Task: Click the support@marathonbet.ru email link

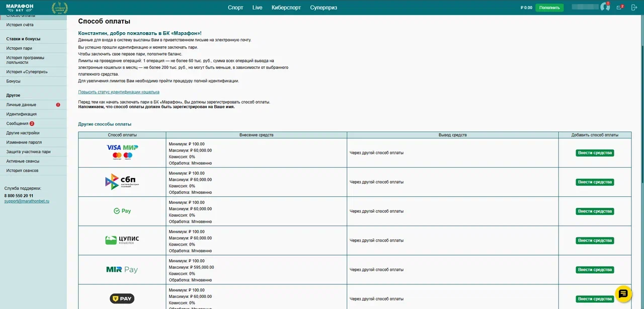Action: 27,201
